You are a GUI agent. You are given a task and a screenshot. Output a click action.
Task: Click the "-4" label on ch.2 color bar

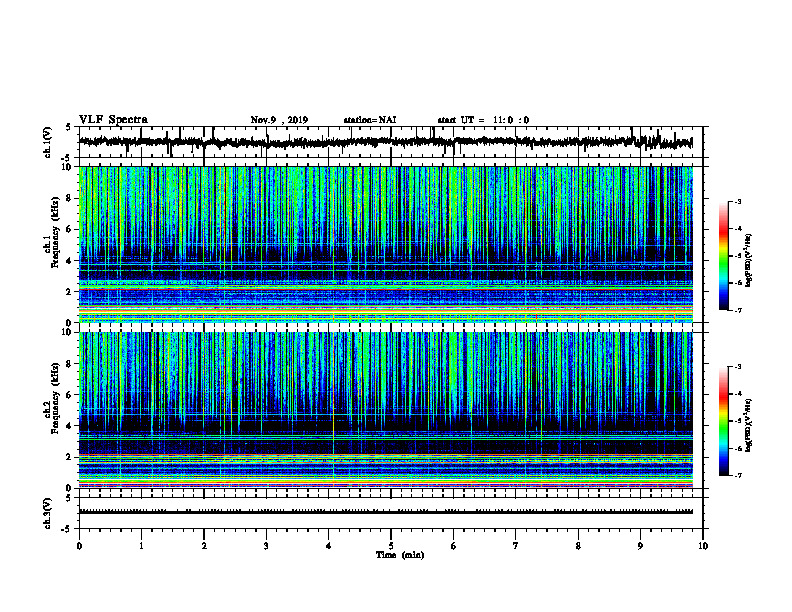738,394
